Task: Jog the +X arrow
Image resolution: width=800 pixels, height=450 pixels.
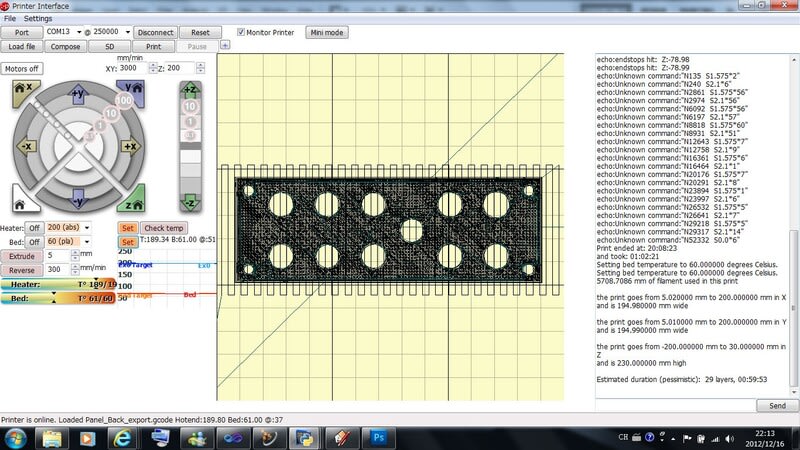Action: click(131, 146)
